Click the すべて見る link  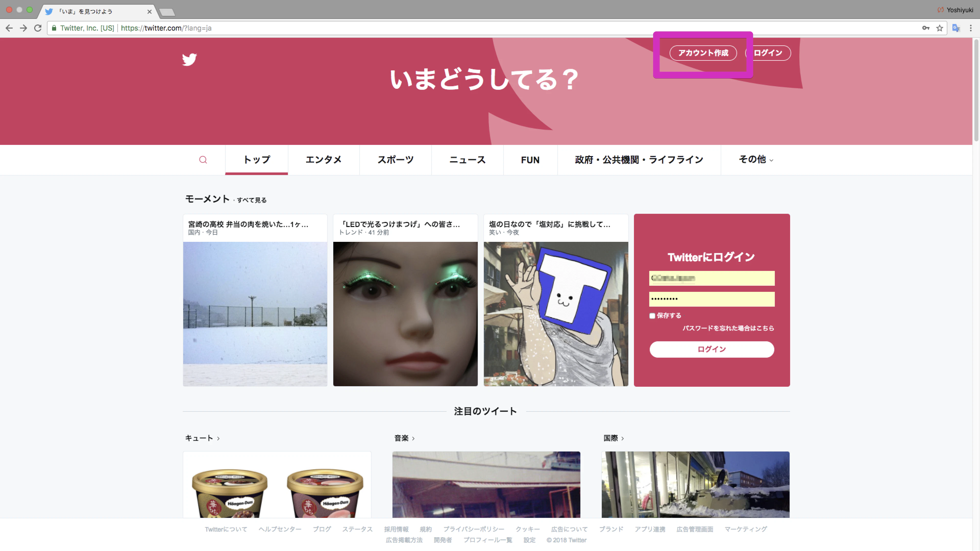[x=251, y=200]
